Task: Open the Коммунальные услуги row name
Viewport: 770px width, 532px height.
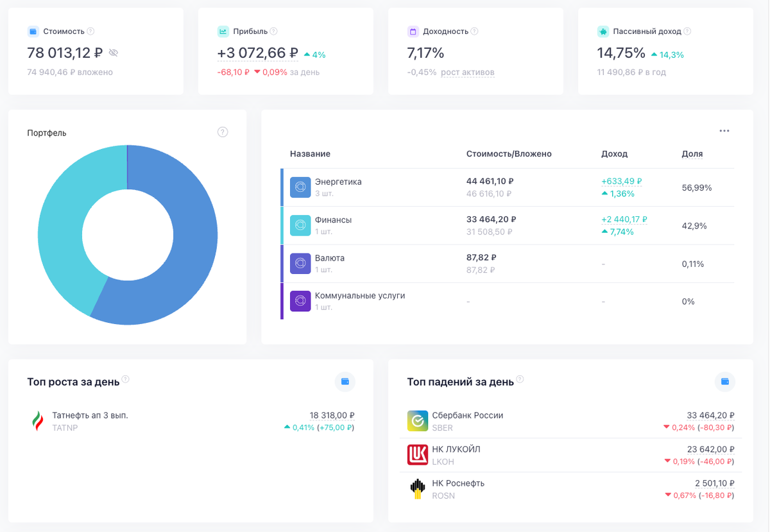Action: click(360, 296)
